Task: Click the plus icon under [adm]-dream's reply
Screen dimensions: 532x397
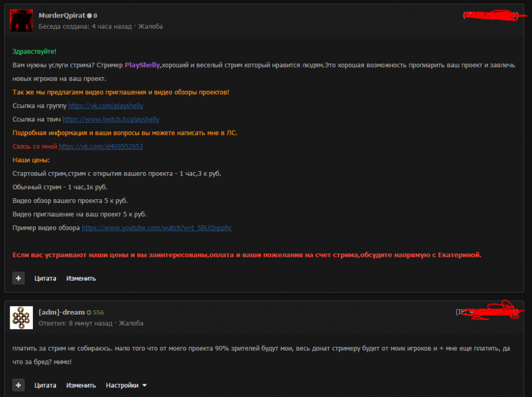Action: tap(19, 385)
